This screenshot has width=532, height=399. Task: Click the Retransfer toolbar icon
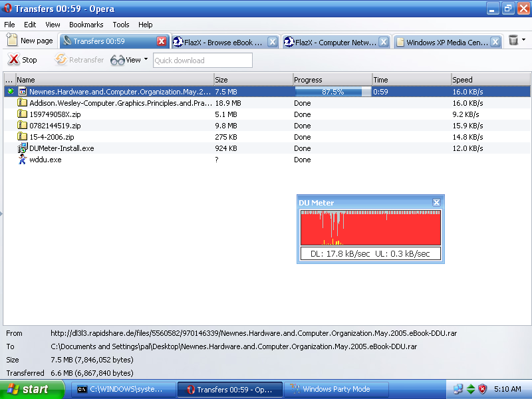point(61,59)
